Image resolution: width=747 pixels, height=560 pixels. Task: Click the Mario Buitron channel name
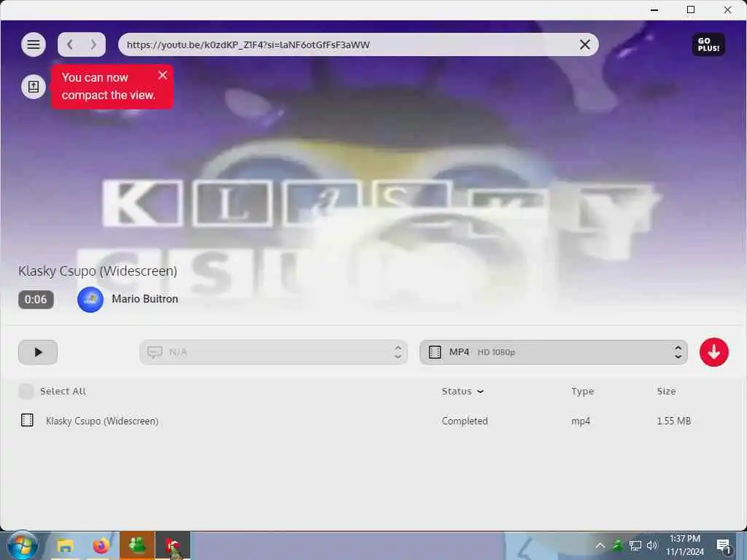(x=145, y=299)
